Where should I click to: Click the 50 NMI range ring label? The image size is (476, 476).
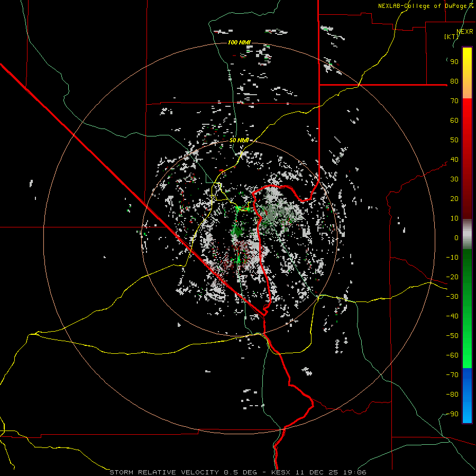pos(239,140)
